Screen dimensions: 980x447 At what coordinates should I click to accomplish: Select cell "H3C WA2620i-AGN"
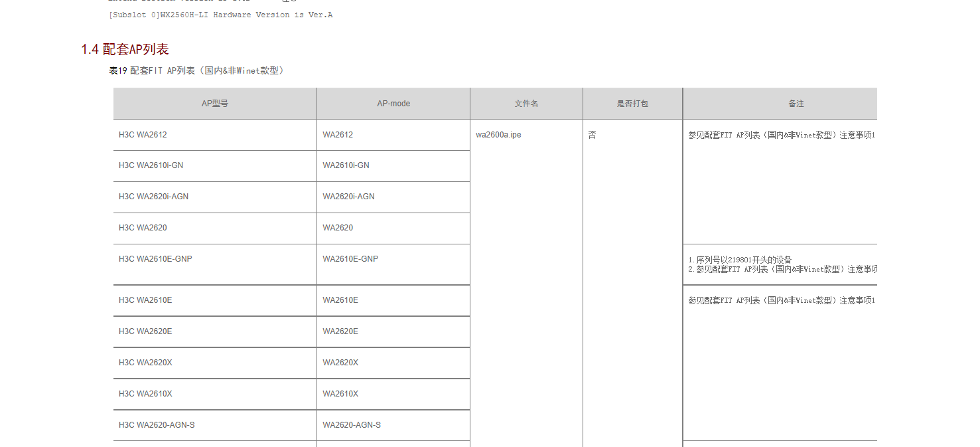click(215, 197)
